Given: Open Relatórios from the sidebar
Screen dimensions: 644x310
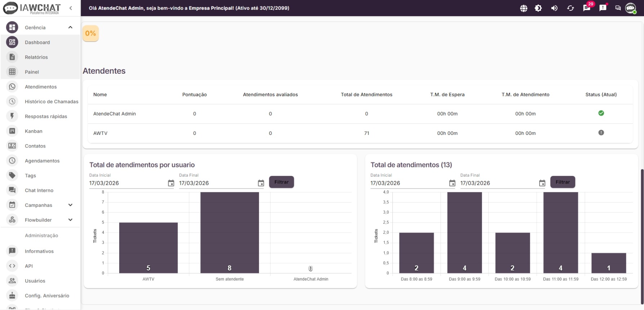Looking at the screenshot, I should coord(36,57).
